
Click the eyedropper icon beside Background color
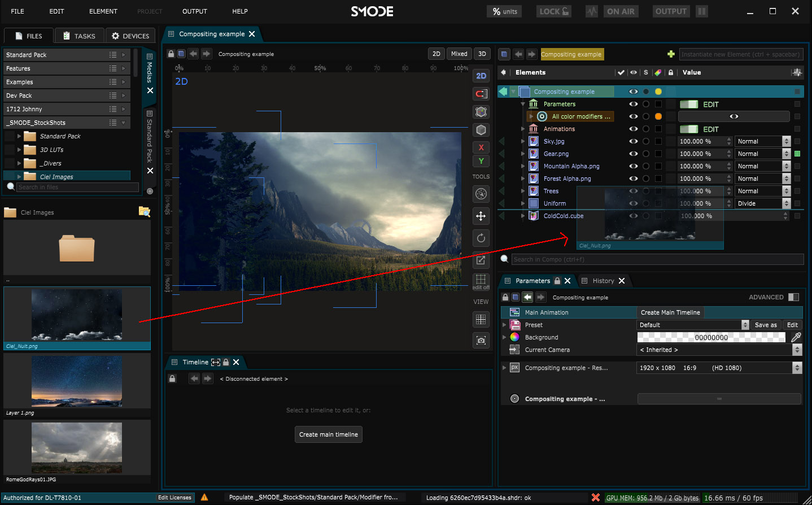click(x=796, y=337)
